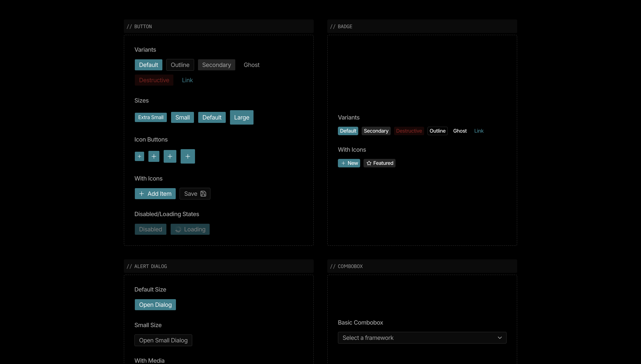
Task: Click the smallest plus icon button
Action: (139, 156)
